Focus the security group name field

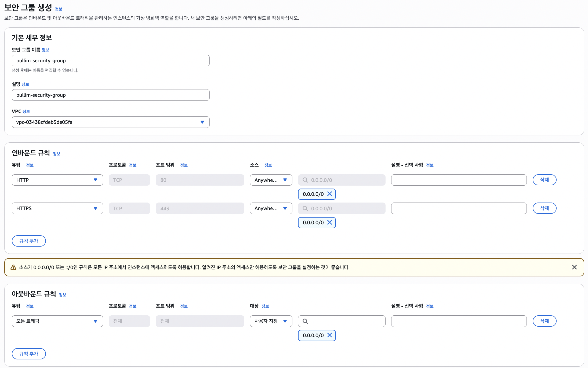[111, 61]
